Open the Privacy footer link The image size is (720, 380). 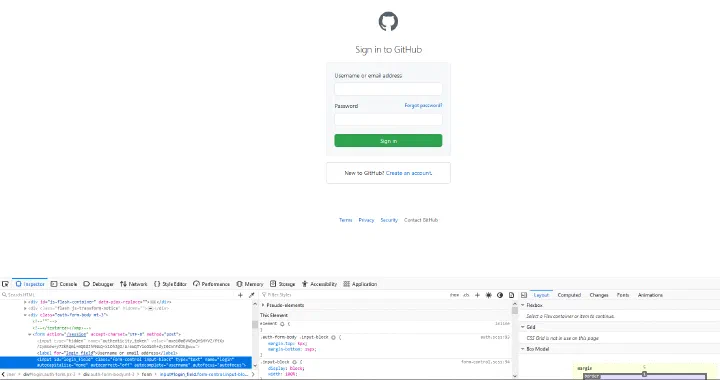coord(366,220)
